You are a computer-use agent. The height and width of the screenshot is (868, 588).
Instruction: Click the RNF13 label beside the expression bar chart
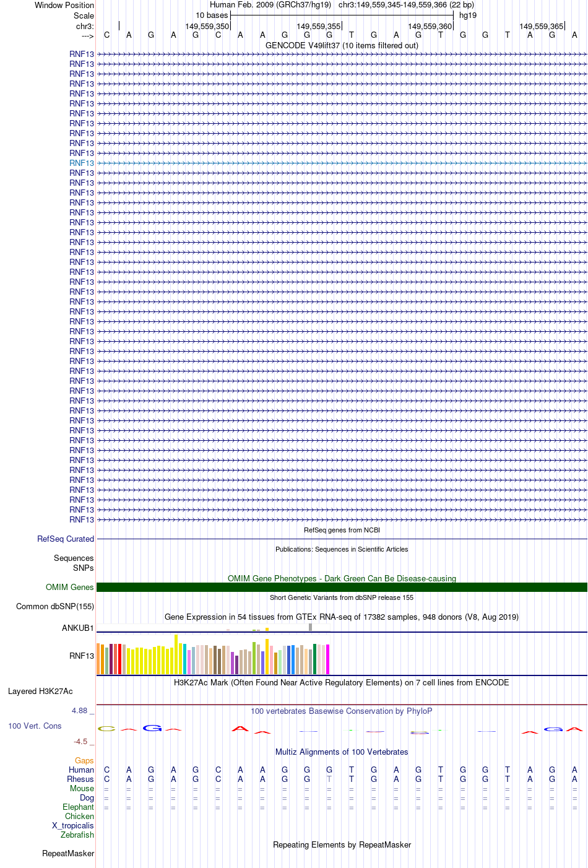(82, 656)
